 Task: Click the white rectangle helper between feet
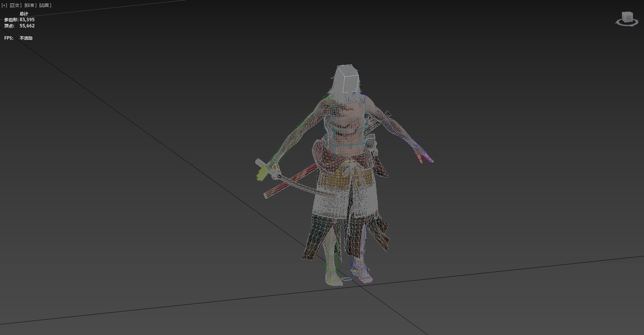point(346,279)
